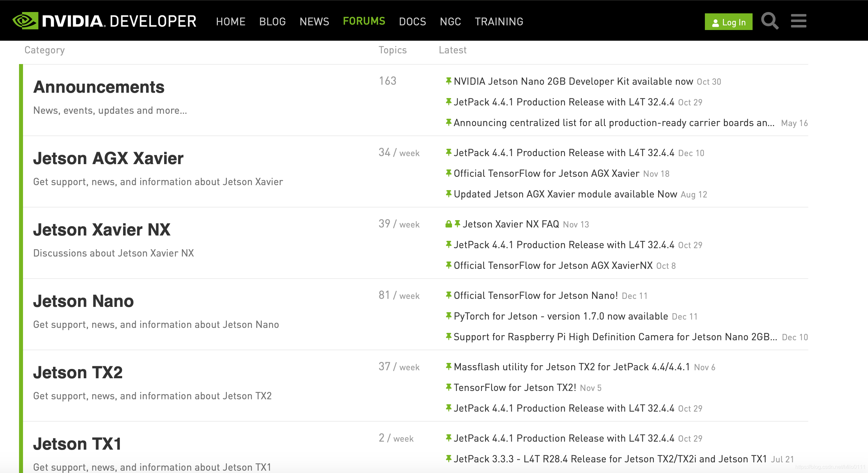Image resolution: width=868 pixels, height=473 pixels.
Task: Open JetPack 4.4.1 Production Release dated Dec 10
Action: click(564, 153)
